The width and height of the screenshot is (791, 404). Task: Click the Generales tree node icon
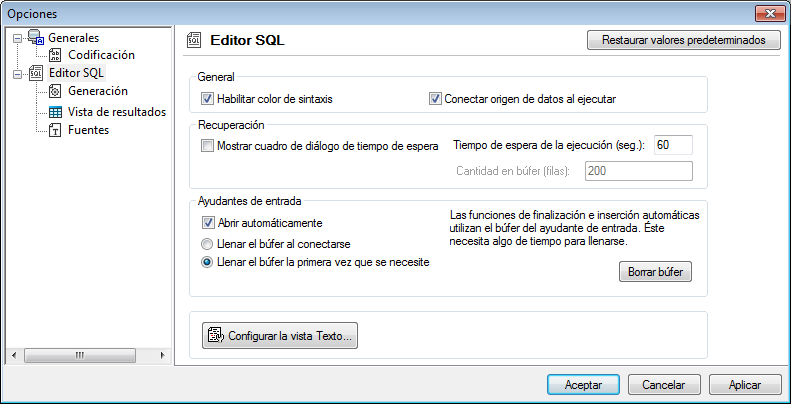[36, 38]
